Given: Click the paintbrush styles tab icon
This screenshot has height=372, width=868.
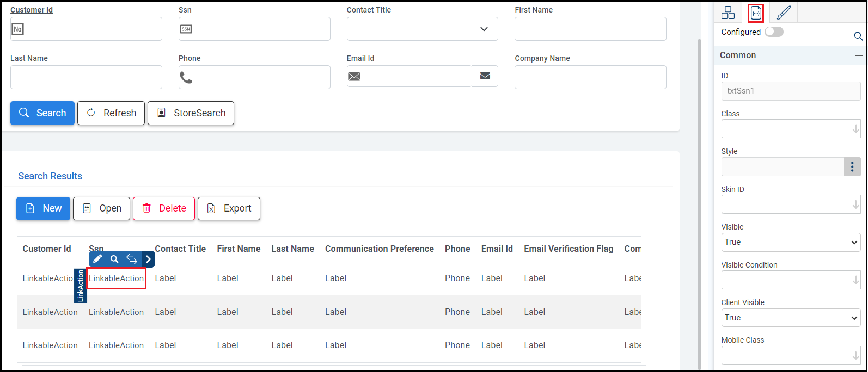Looking at the screenshot, I should pos(784,13).
